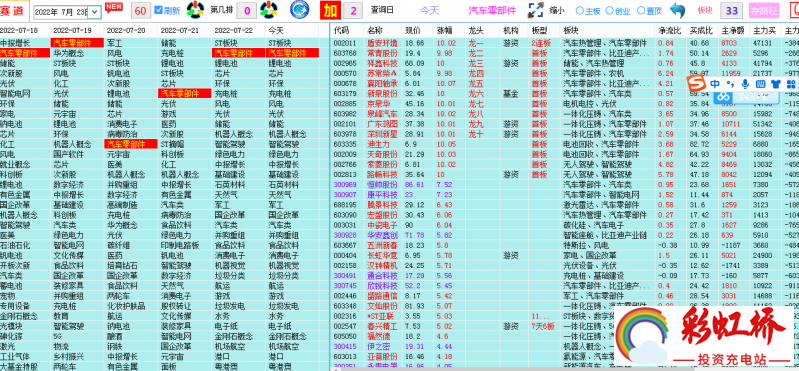This screenshot has height=371, width=799.
Task: Click the red 加 icon
Action: [330, 10]
